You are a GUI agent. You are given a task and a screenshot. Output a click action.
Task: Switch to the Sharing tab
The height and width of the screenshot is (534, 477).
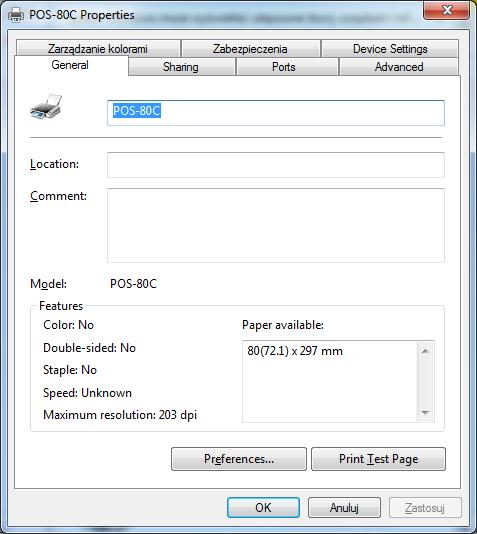coord(181,67)
